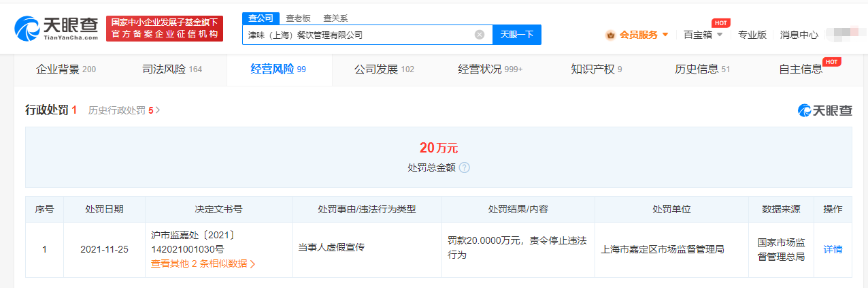Click the 国家市场监督管理总局 source cell
The image size is (868, 288).
tap(781, 249)
